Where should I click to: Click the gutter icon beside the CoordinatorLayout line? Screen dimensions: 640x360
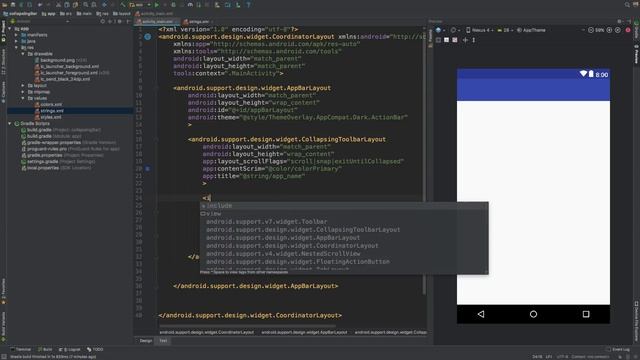tap(147, 37)
